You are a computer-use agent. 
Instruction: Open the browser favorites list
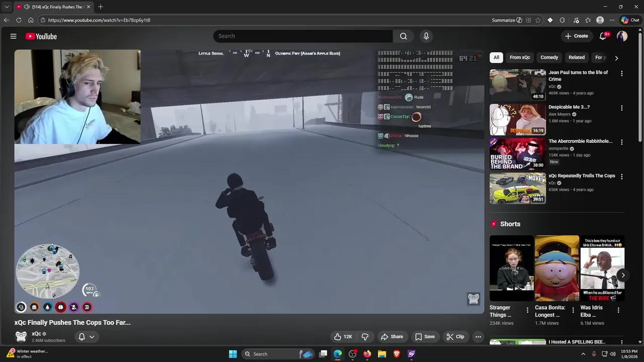tap(588, 20)
